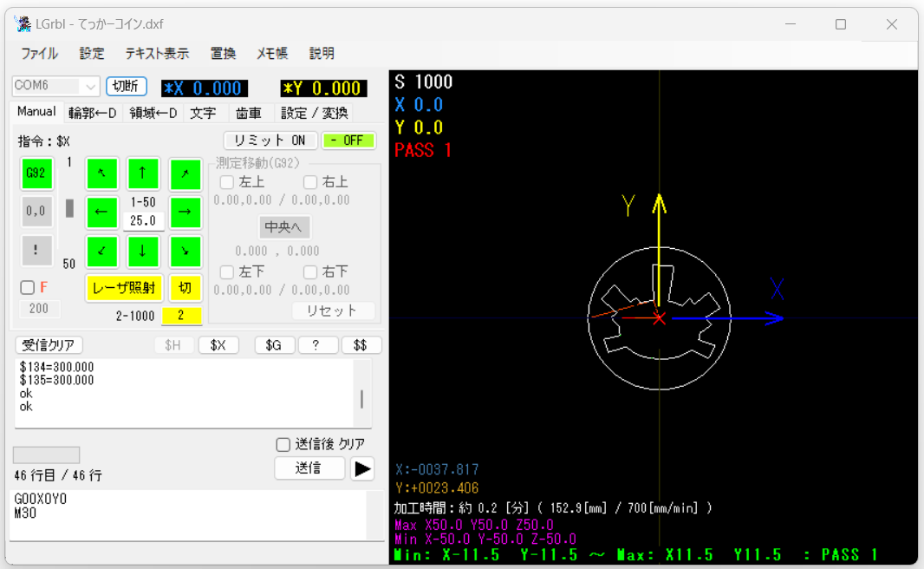Start sending with the black play triangle
Screen dimensions: 924x569
pyautogui.click(x=362, y=468)
